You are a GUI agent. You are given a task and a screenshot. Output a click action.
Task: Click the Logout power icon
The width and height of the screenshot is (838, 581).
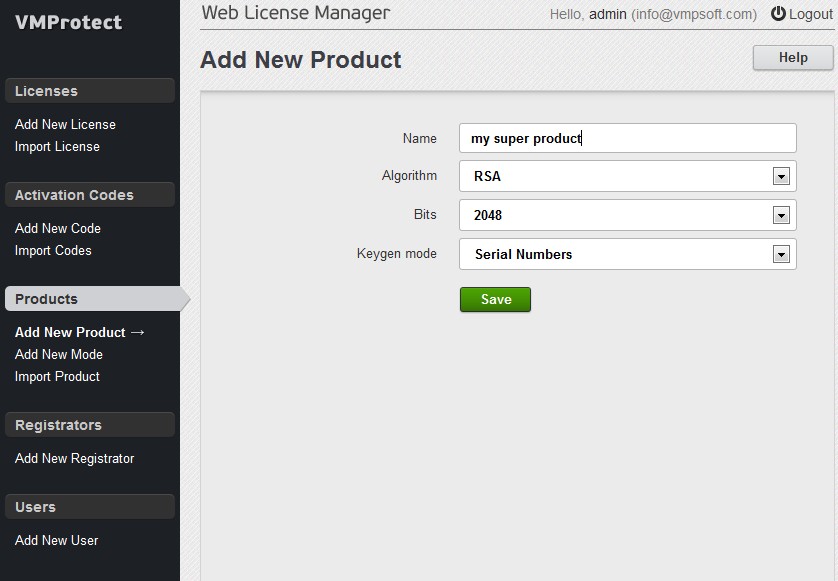click(778, 14)
